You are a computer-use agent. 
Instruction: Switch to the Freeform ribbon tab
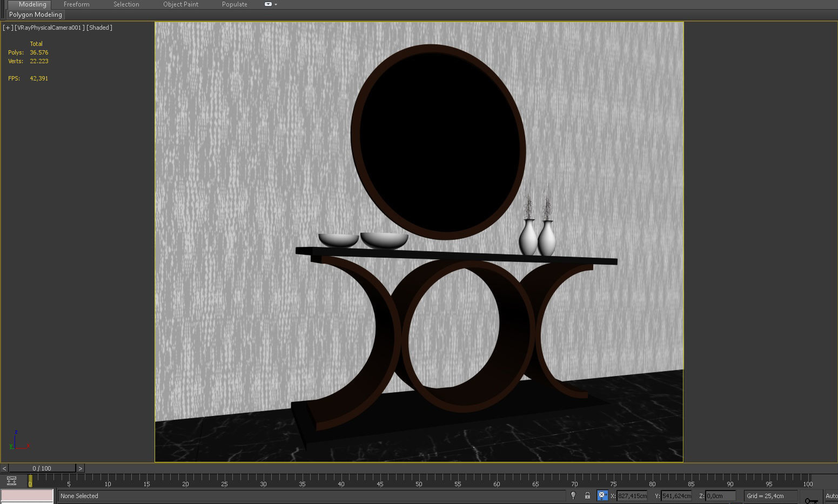[77, 4]
